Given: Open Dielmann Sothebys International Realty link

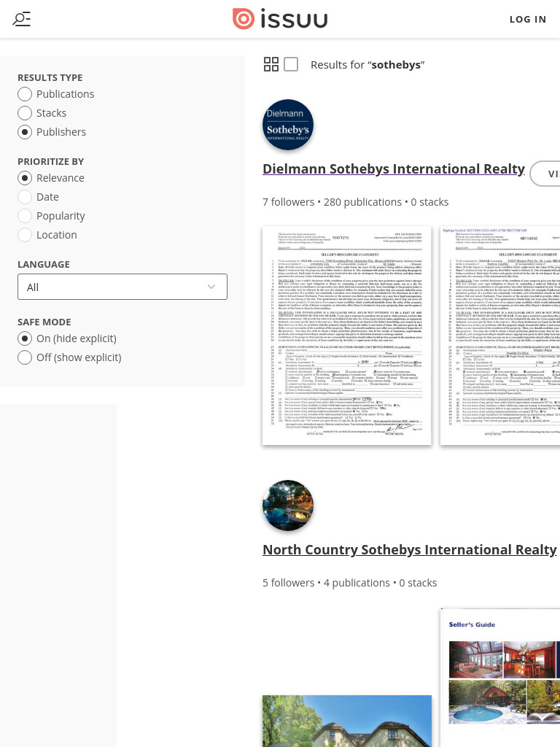Looking at the screenshot, I should tap(393, 169).
